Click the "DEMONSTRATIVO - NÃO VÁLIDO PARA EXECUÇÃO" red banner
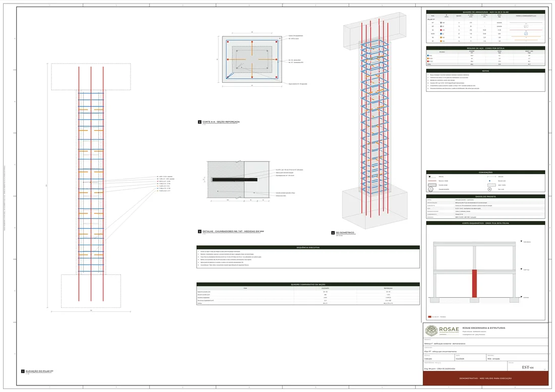This screenshot has height=392, width=555. coord(485,378)
